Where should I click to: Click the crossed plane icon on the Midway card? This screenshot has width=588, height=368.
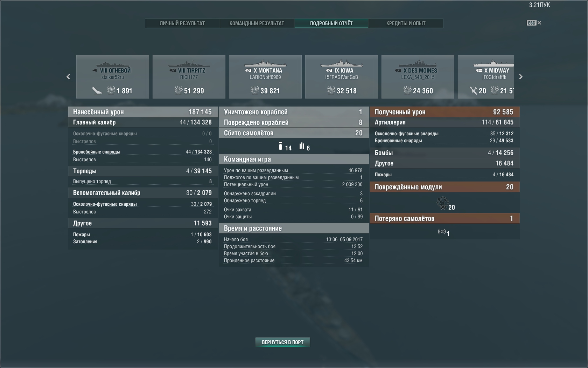point(473,90)
